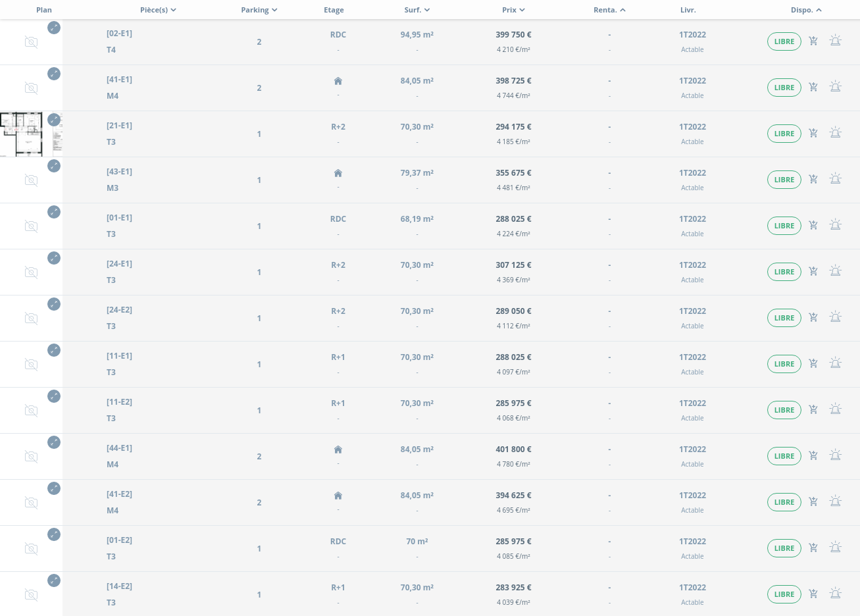Screen dimensions: 860x616
Task: Click the LIBRE badge for lot 21-E1
Action: coord(784,134)
